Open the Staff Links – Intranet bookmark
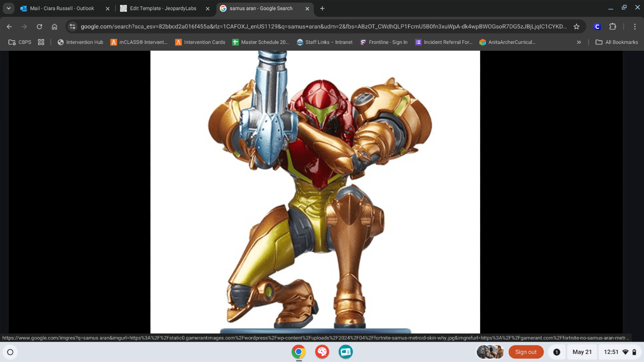 click(325, 42)
